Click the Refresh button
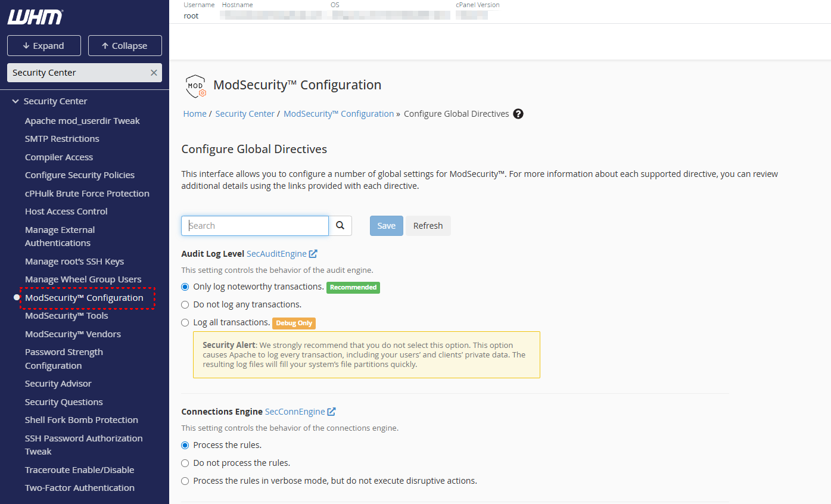The width and height of the screenshot is (831, 504). pos(428,226)
